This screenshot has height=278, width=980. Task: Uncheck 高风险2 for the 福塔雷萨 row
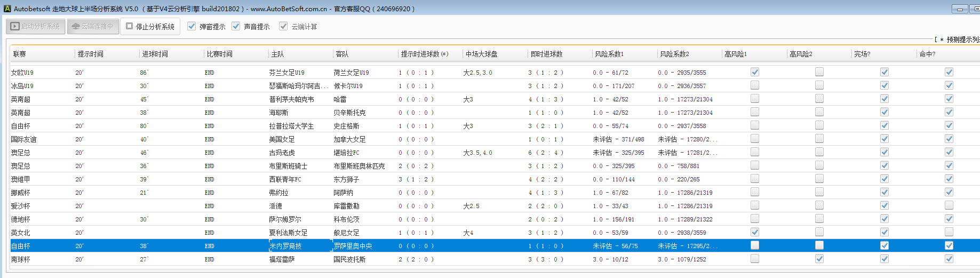coord(819,259)
